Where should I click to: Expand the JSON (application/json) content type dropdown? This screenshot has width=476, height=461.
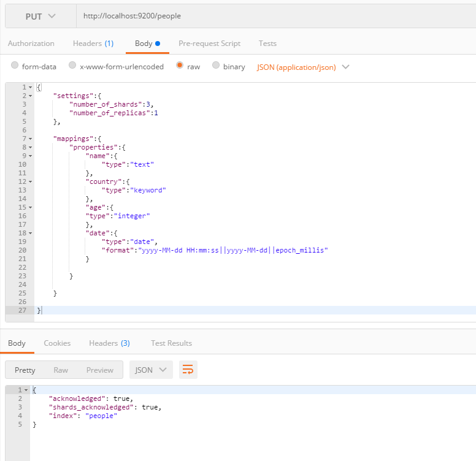[x=303, y=67]
